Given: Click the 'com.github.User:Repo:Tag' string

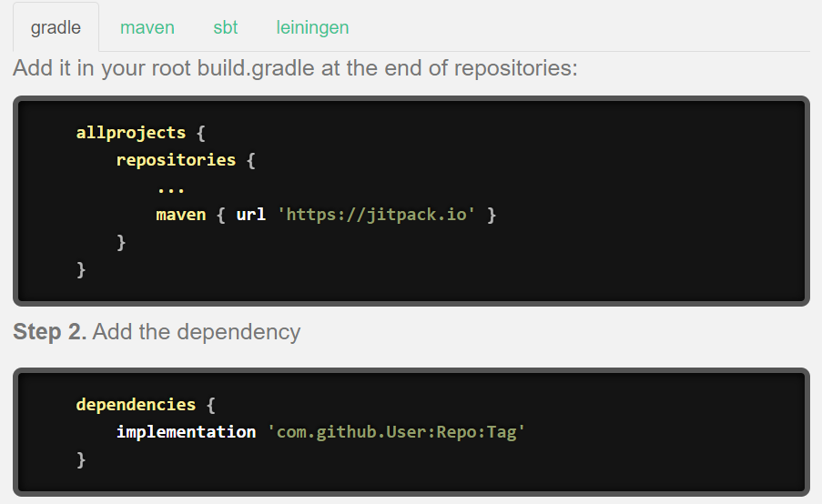Looking at the screenshot, I should (396, 432).
